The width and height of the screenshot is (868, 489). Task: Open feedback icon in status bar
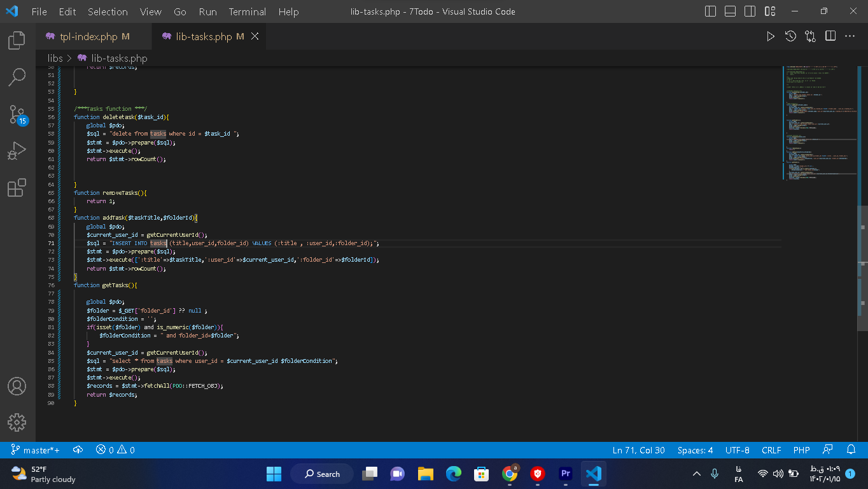tap(828, 450)
